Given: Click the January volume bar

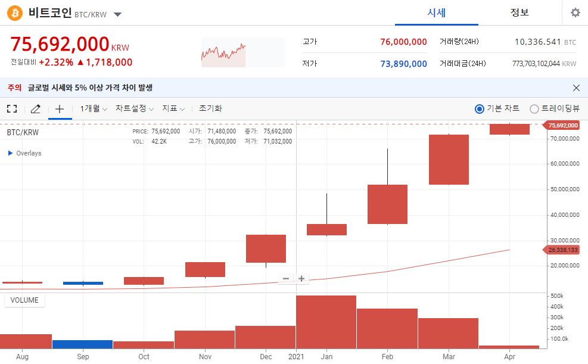Looking at the screenshot, I should [x=326, y=322].
